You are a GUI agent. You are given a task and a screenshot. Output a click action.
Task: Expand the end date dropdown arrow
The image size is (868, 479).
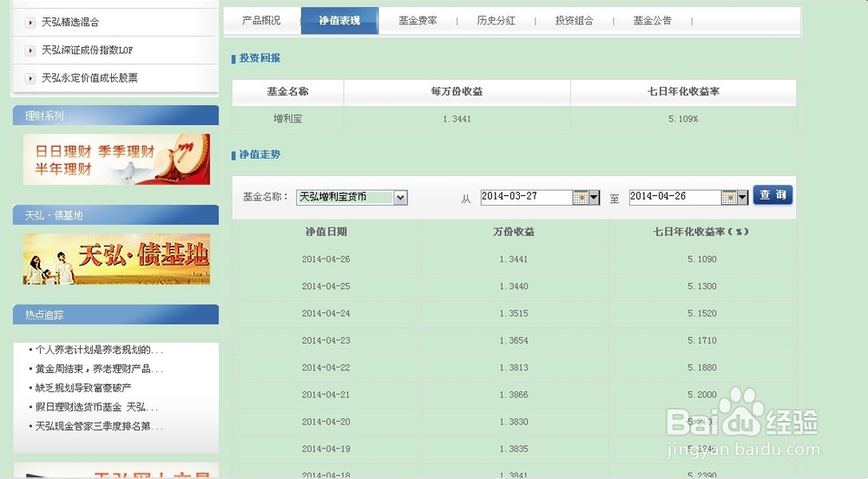[743, 197]
